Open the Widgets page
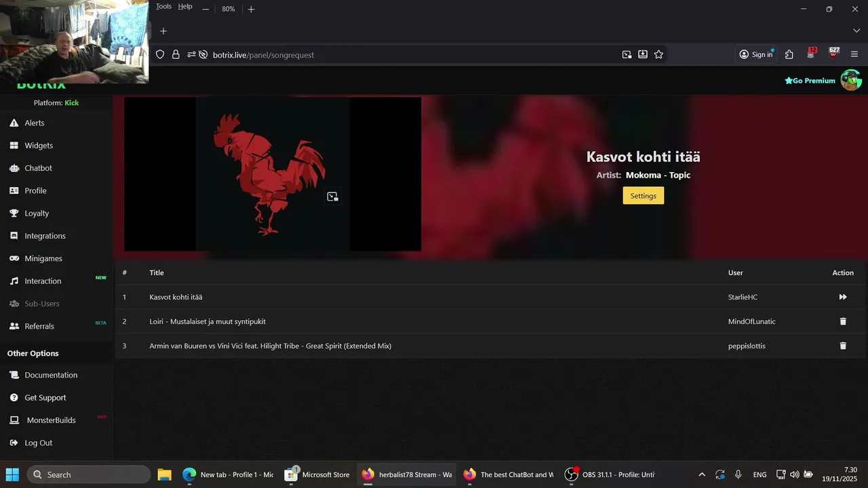 coord(39,146)
